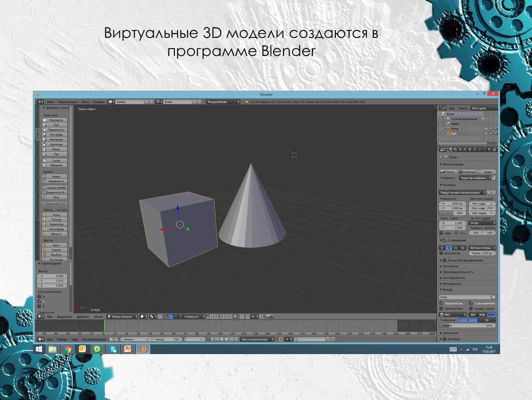Disable the Сглаживание checkbox
The width and height of the screenshot is (532, 400).
(x=445, y=240)
